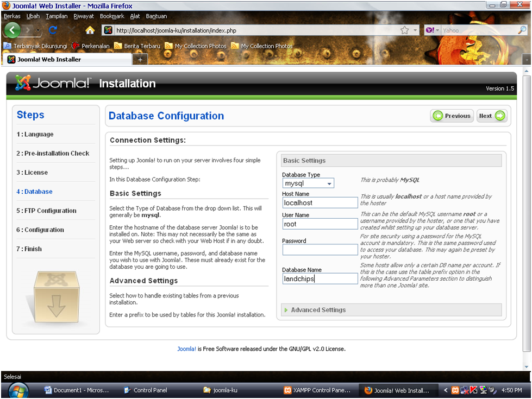
Task: Click the page vertical scrollbar
Action: (x=526, y=213)
